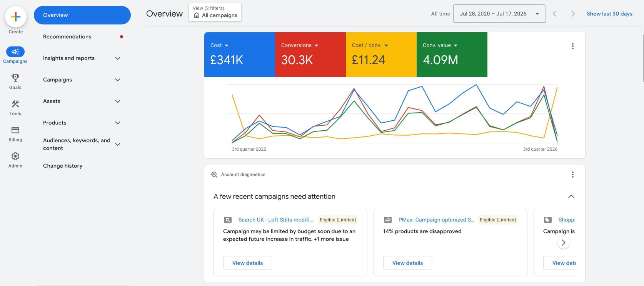Click the home icon in All campaigns view

[x=197, y=15]
